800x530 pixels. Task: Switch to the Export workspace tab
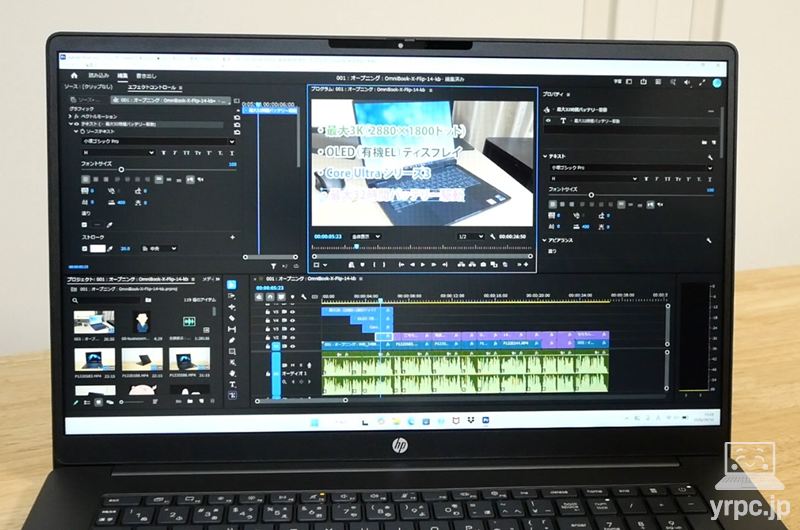pos(146,76)
